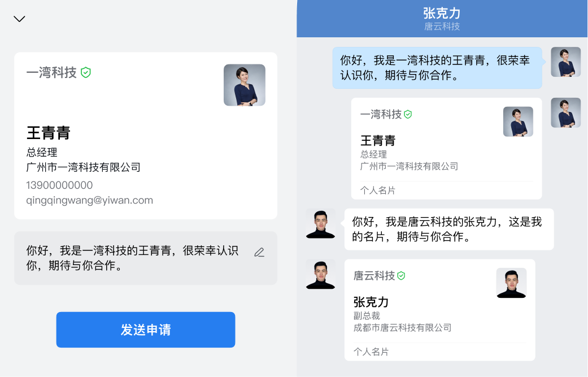Collapse the panel with the down chevron
This screenshot has width=588, height=377.
point(19,19)
